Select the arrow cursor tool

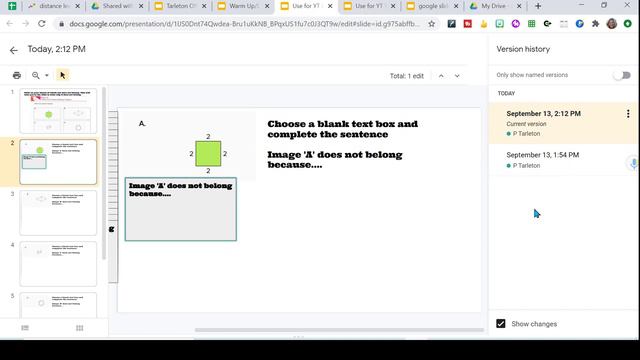[x=62, y=76]
